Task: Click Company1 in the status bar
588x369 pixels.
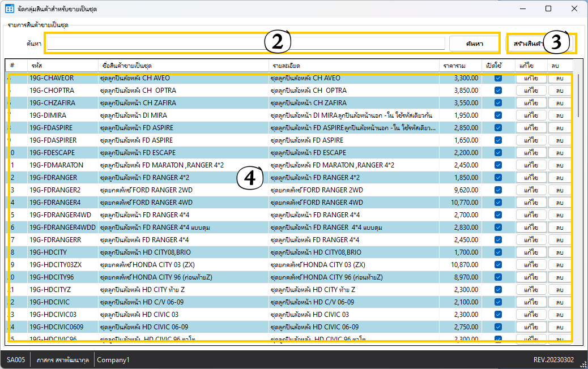Action: (x=113, y=360)
